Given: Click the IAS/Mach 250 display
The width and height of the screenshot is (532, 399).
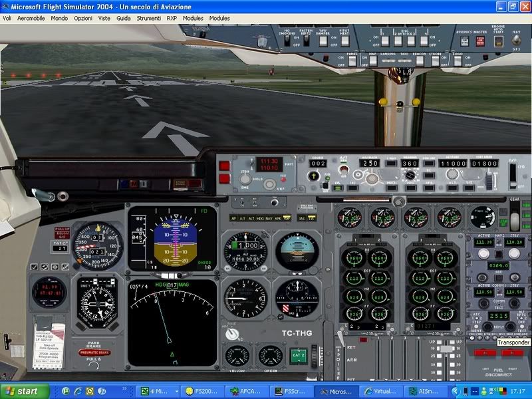Looking at the screenshot, I should [x=369, y=163].
